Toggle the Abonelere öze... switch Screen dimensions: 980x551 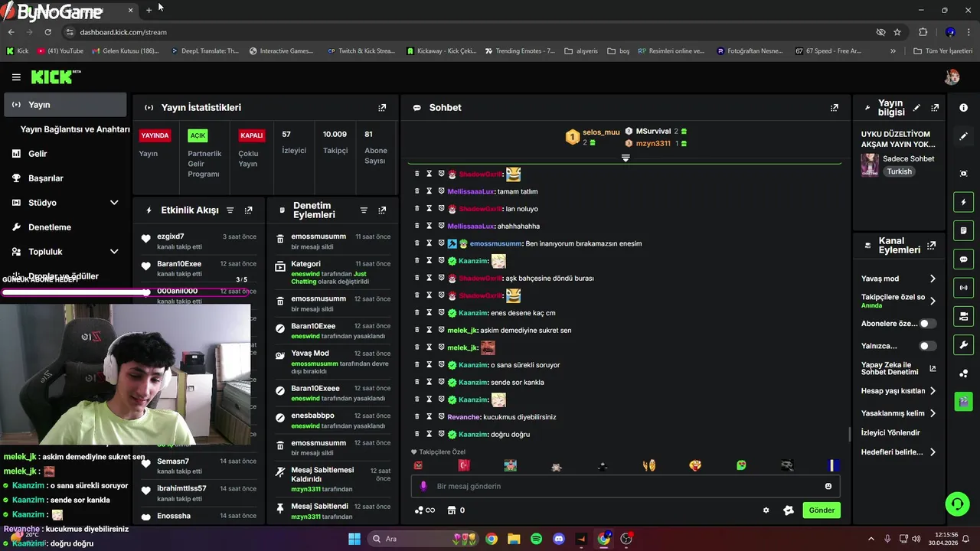(927, 324)
